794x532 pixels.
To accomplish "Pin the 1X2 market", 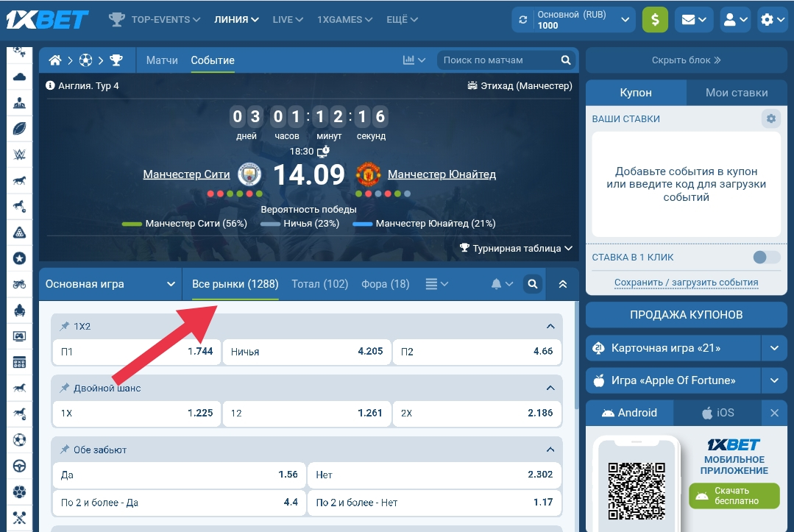I will tap(65, 326).
